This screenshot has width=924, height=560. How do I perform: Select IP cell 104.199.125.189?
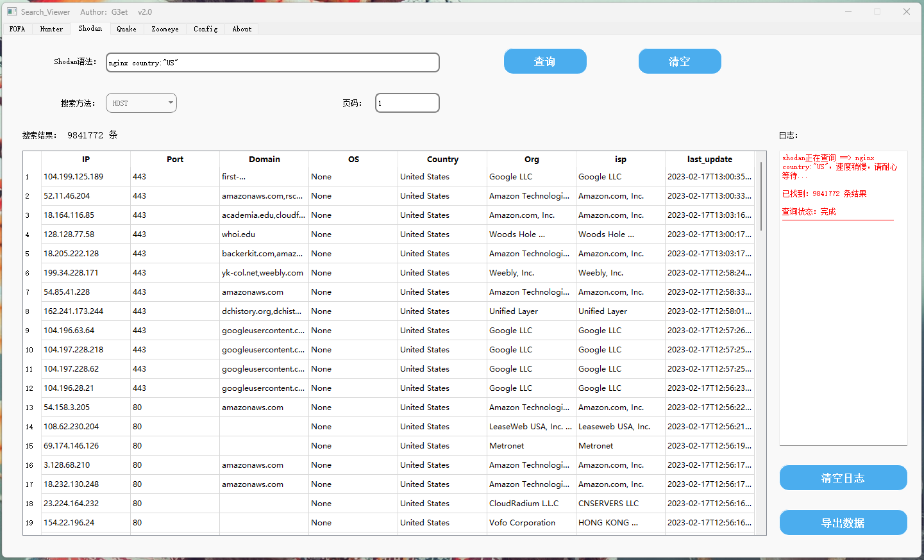(86, 177)
